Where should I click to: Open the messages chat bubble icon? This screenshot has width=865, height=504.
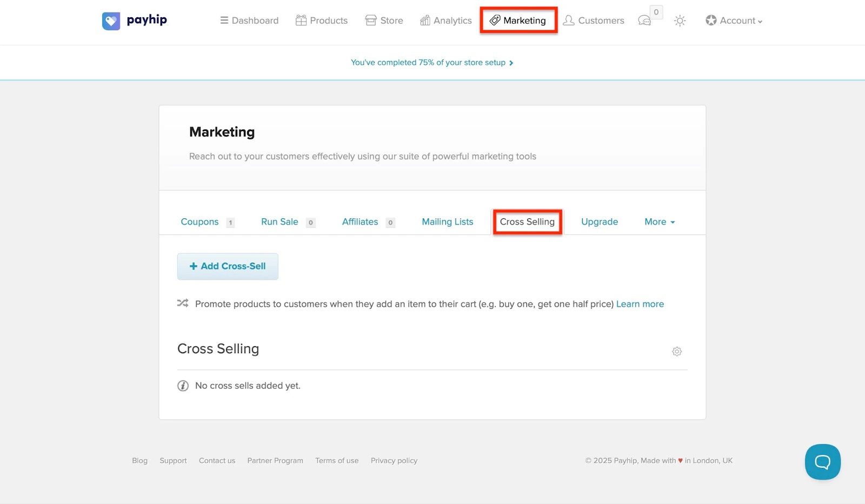[644, 21]
